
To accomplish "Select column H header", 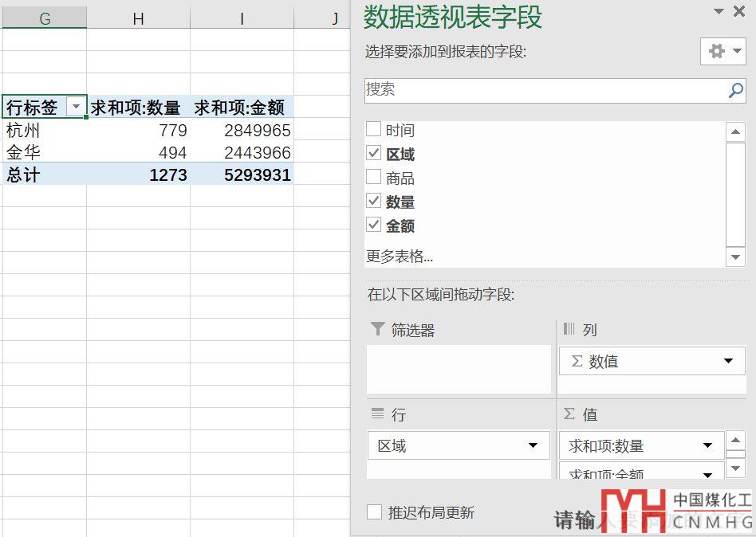I will [138, 18].
